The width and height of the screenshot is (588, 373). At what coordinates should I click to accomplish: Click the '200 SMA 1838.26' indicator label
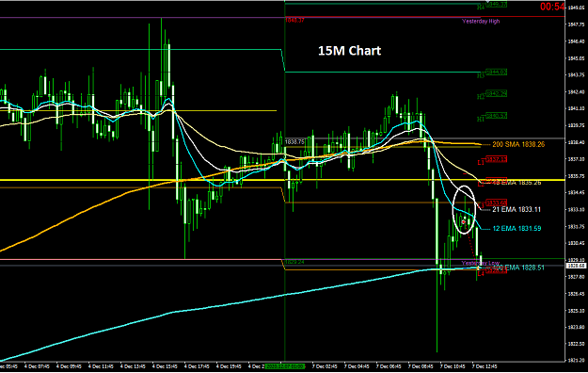tap(518, 144)
